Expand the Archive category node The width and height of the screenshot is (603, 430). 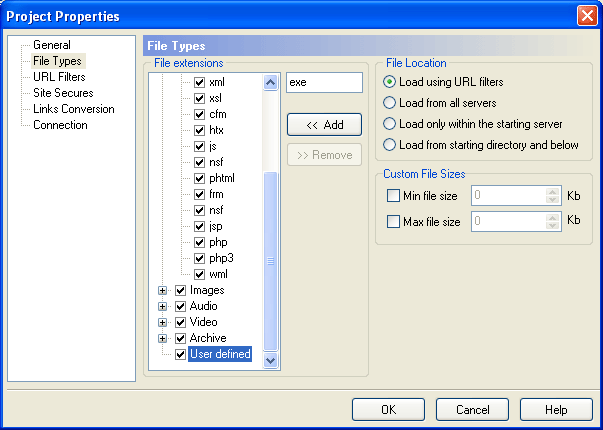(x=162, y=338)
